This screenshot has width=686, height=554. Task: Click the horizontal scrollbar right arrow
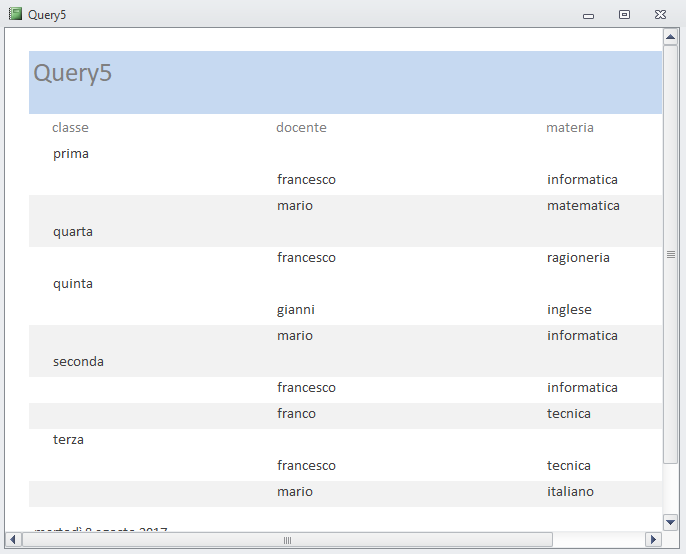tap(653, 540)
